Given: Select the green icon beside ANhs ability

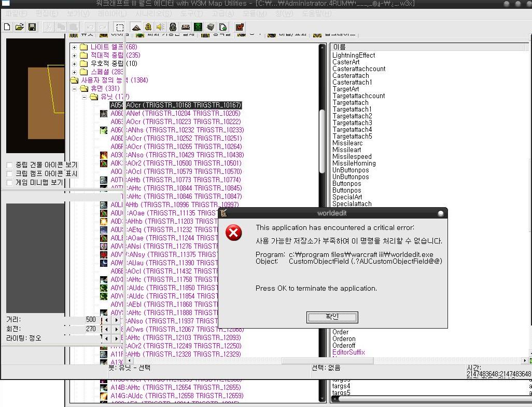Looking at the screenshot, I should coord(104,130).
